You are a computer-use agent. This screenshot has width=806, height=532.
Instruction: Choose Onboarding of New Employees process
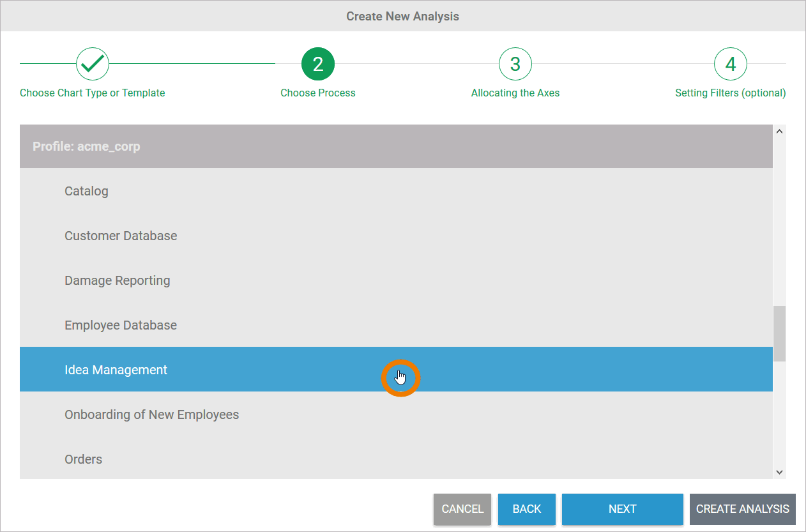click(x=151, y=414)
